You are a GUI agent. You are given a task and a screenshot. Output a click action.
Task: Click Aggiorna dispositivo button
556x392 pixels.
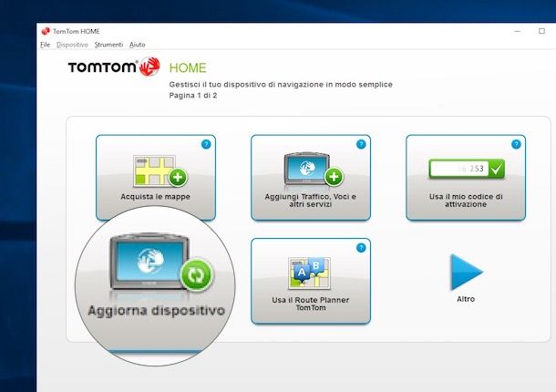[x=155, y=285]
